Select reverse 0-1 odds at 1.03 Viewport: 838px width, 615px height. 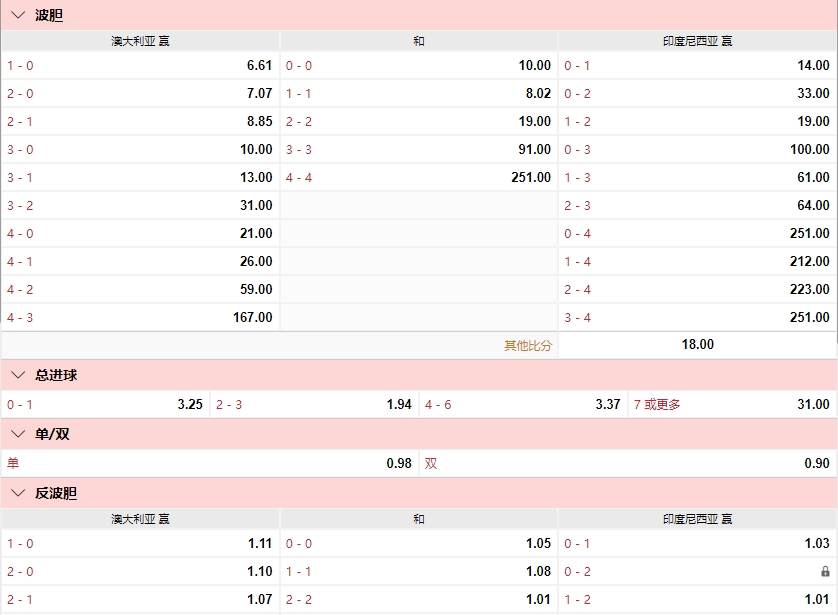(x=697, y=545)
